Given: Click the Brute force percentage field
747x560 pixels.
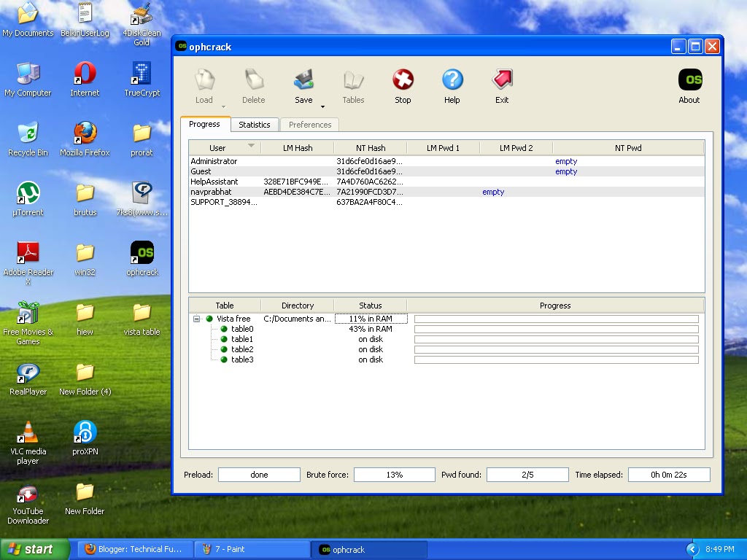Looking at the screenshot, I should (395, 475).
